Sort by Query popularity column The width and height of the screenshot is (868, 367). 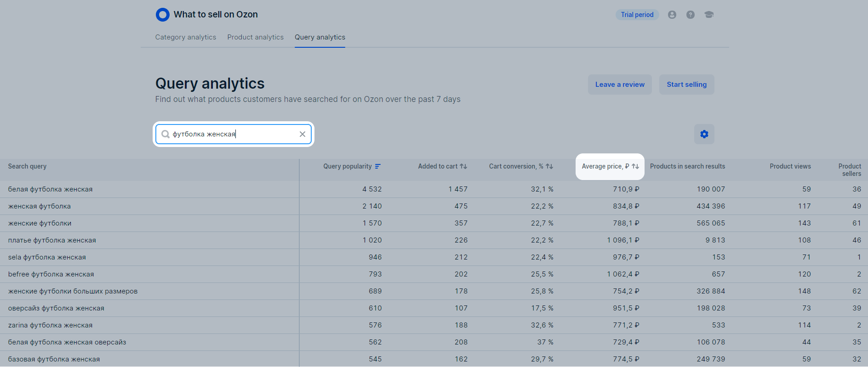[351, 166]
